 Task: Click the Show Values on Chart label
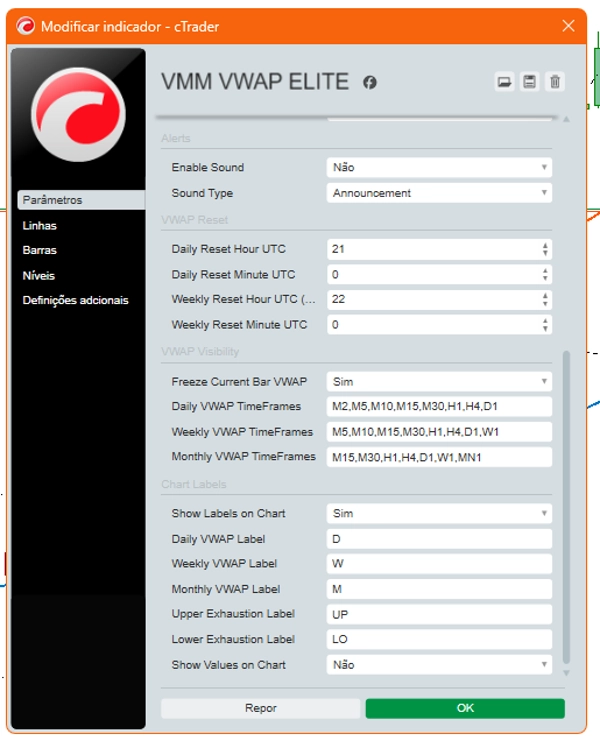coord(229,665)
